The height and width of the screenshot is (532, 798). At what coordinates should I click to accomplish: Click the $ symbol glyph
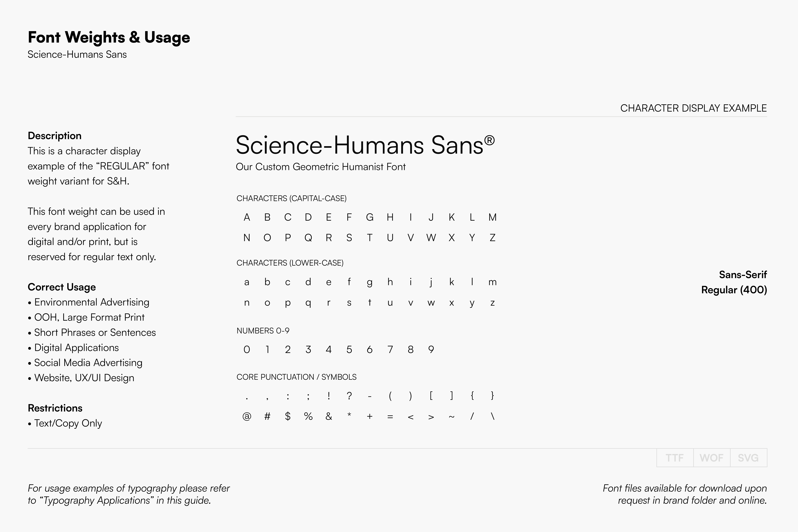pos(288,416)
